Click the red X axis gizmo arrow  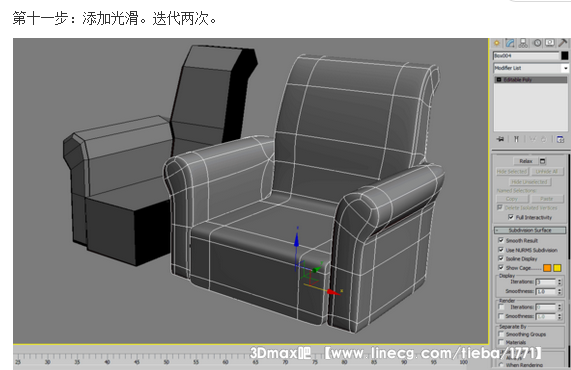tap(333, 292)
